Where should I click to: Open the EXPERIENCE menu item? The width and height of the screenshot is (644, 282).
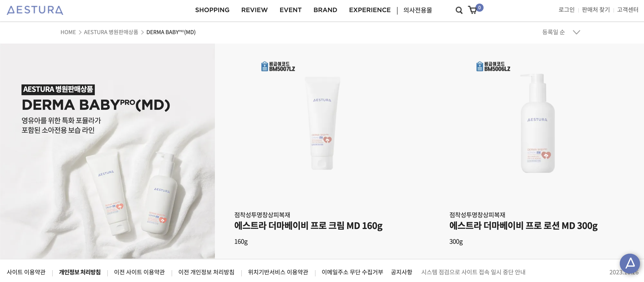370,10
